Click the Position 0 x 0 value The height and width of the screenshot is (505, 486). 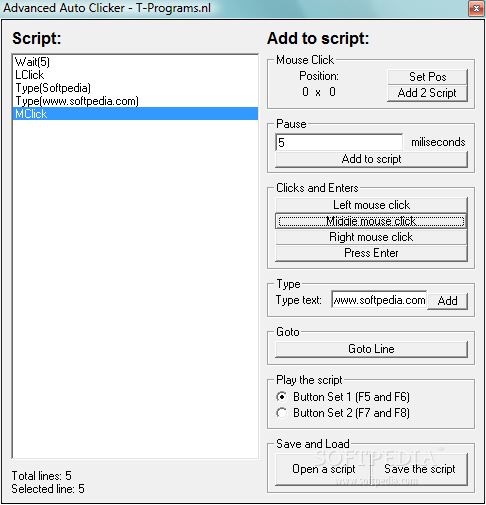click(319, 92)
